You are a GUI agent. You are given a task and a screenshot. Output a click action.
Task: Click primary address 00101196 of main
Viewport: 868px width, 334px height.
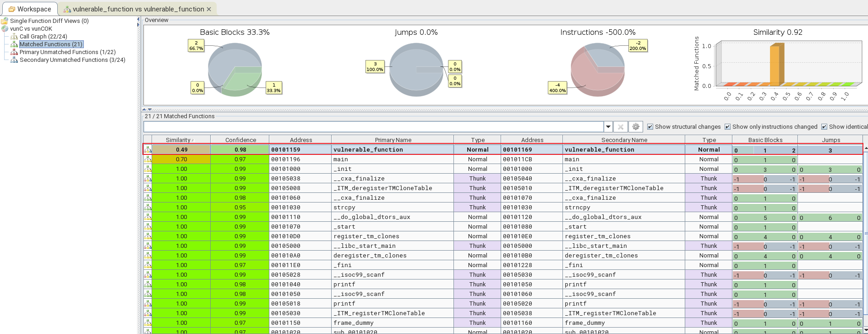point(300,159)
